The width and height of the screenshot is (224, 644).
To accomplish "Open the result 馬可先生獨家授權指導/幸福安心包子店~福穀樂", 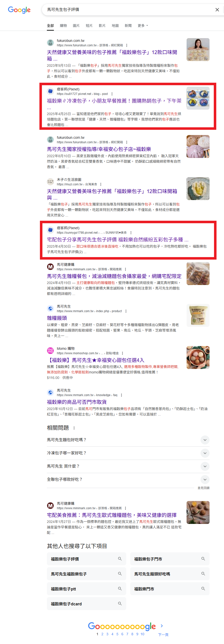I will coord(99,149).
